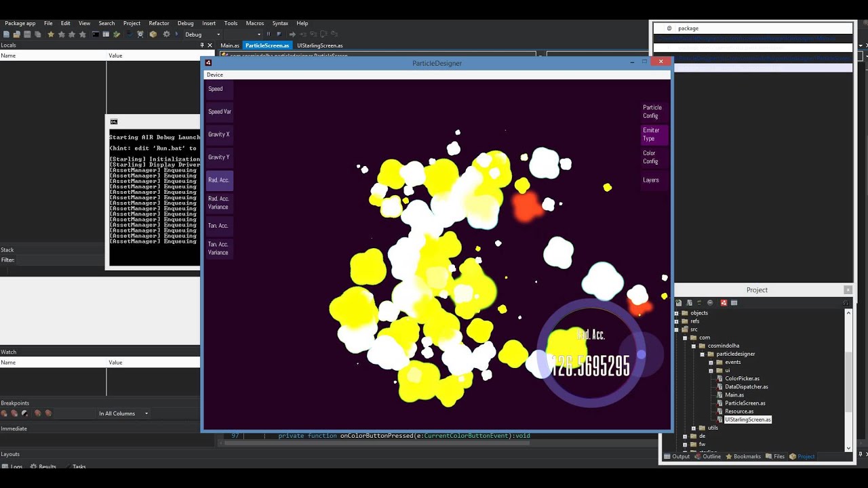Click the Project panel vertical scrollbar
The image size is (868, 488).
pos(848,380)
